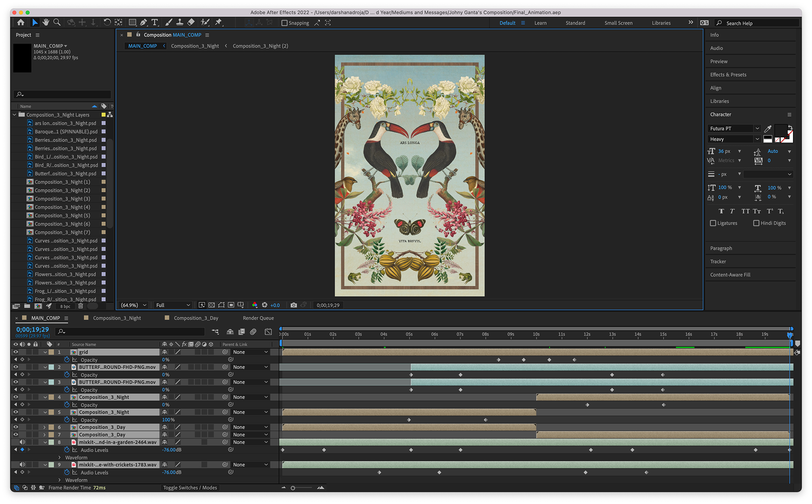Click the Character panel eyedropper icon
The image size is (812, 504).
(768, 129)
